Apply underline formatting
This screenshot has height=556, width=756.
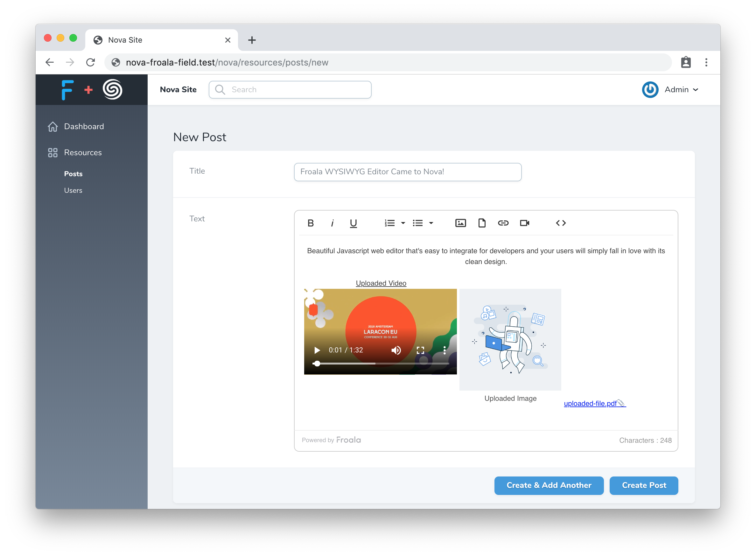[x=353, y=223]
